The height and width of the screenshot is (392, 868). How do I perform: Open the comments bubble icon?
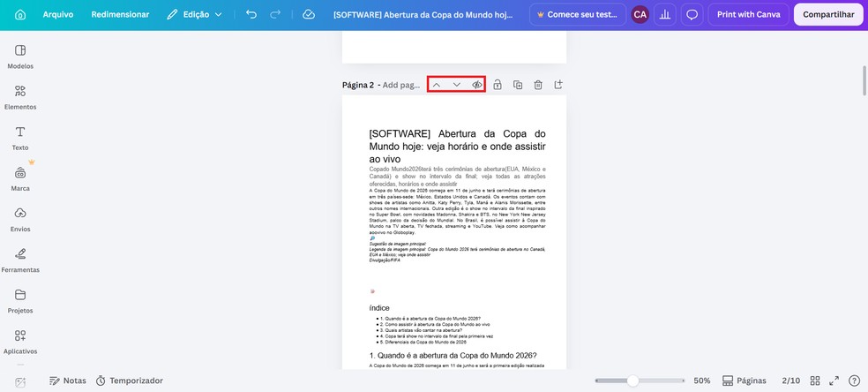pos(692,15)
